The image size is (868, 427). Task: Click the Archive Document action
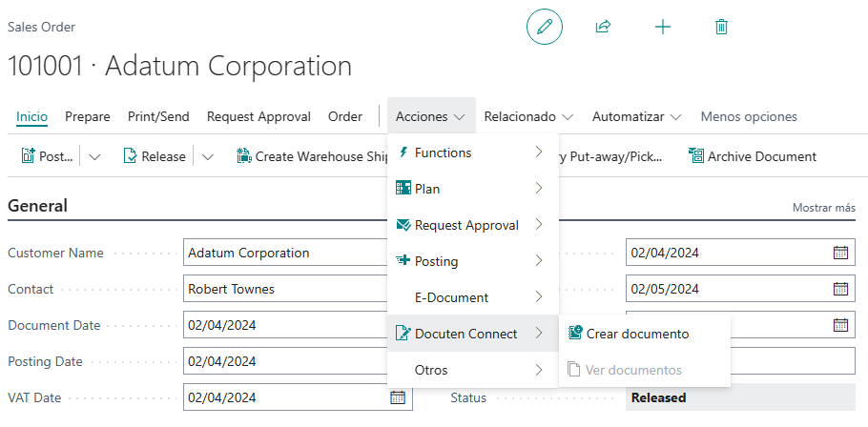point(752,156)
